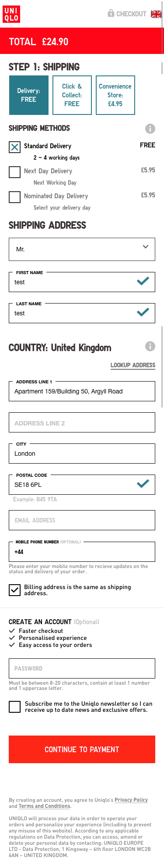Image resolution: width=164 pixels, height=868 pixels.
Task: Click the Uniqlo logo
Action: pyautogui.click(x=11, y=14)
